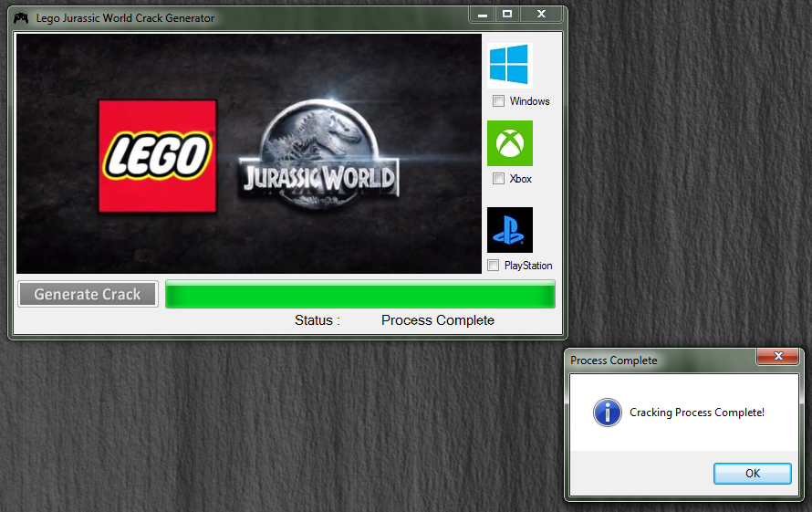Click the 'Cracking Process Complete!' message
Image resolution: width=812 pixels, height=512 pixels.
tap(696, 413)
